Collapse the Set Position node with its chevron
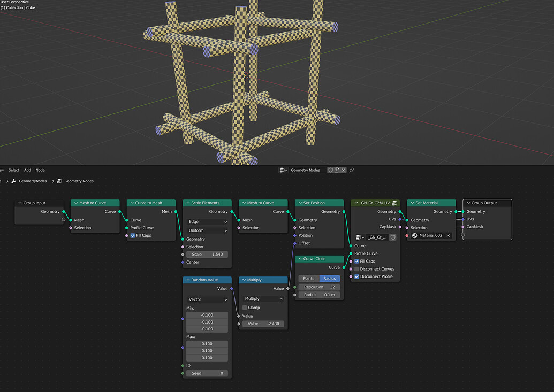The image size is (554, 392). (301, 203)
